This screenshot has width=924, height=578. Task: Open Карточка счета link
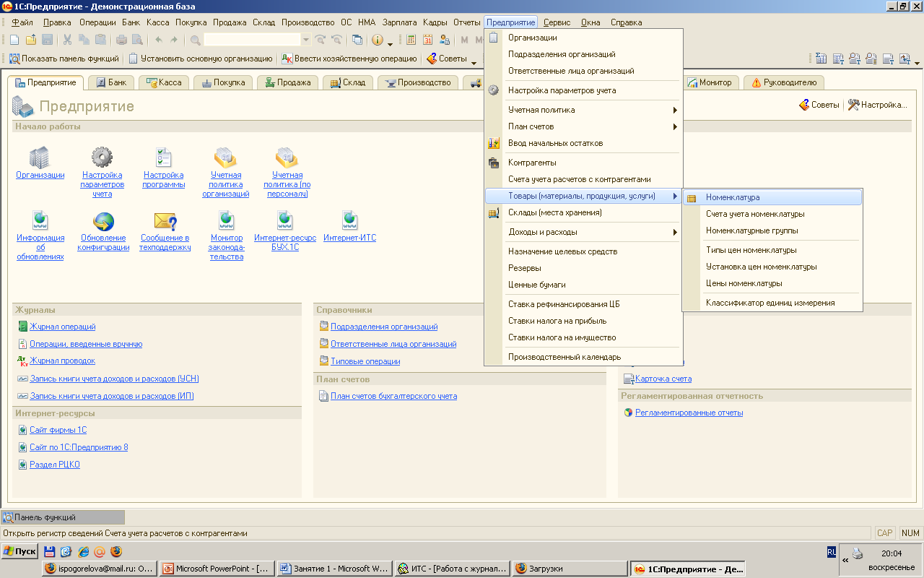(x=663, y=379)
